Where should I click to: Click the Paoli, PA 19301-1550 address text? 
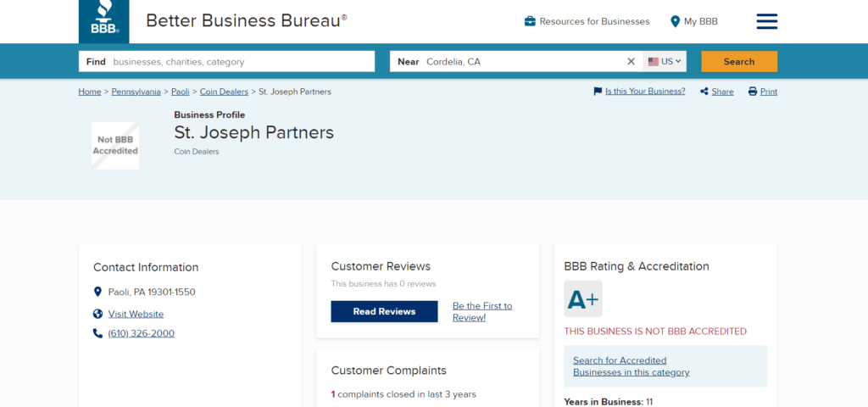(152, 292)
